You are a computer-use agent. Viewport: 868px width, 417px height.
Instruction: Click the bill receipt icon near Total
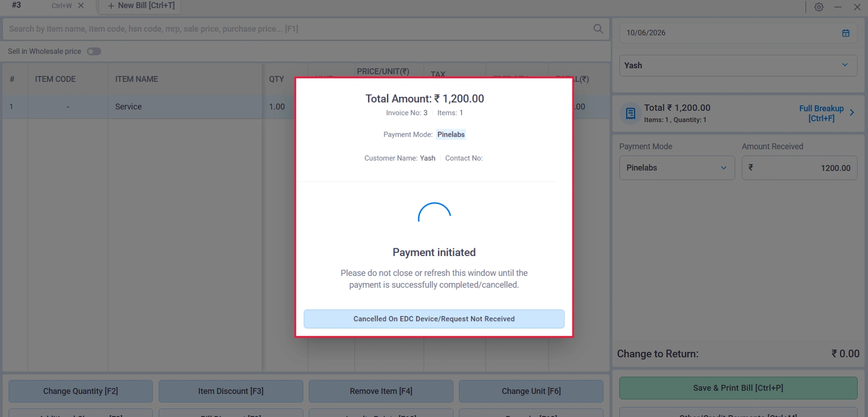click(631, 113)
